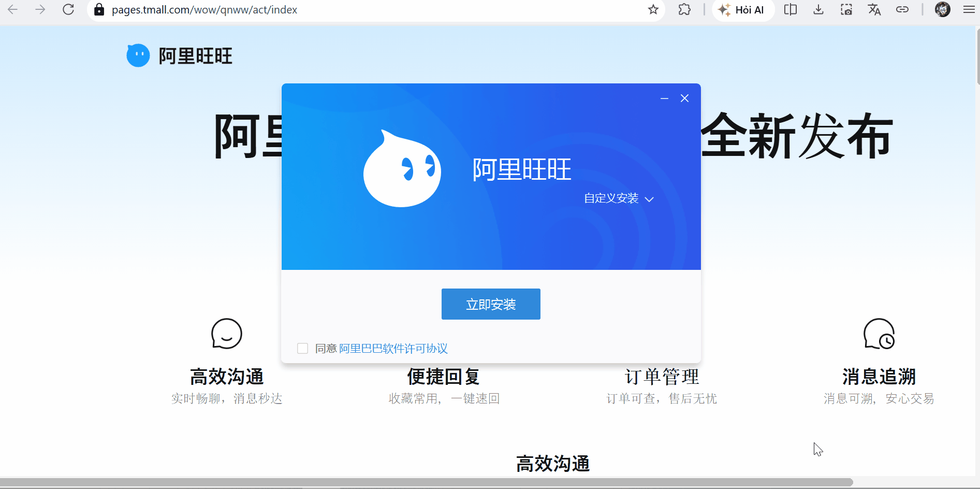980x489 pixels.
Task: Click the 订单可查，售后无忧 subtitle
Action: 662,398
